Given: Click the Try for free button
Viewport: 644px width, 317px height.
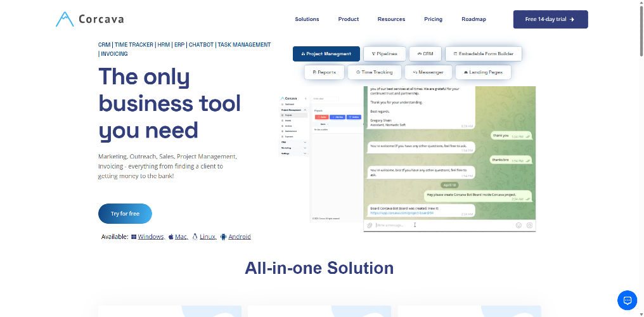Looking at the screenshot, I should pos(125,214).
